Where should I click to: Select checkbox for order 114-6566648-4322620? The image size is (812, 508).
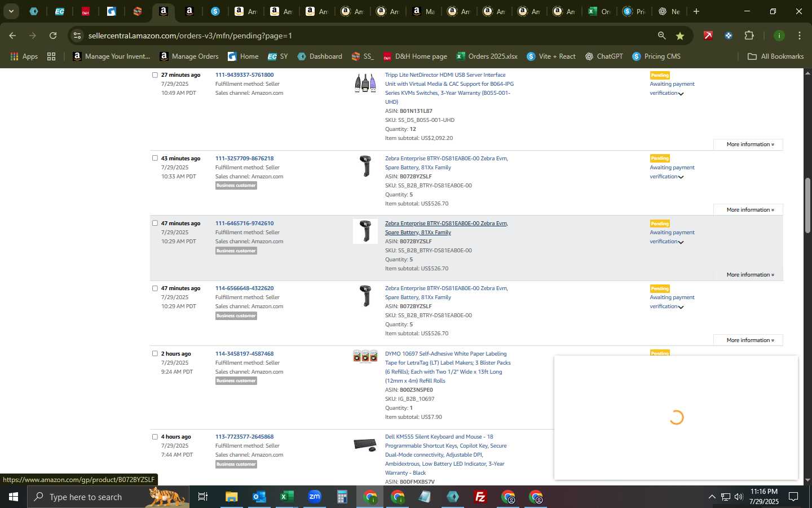click(x=155, y=288)
